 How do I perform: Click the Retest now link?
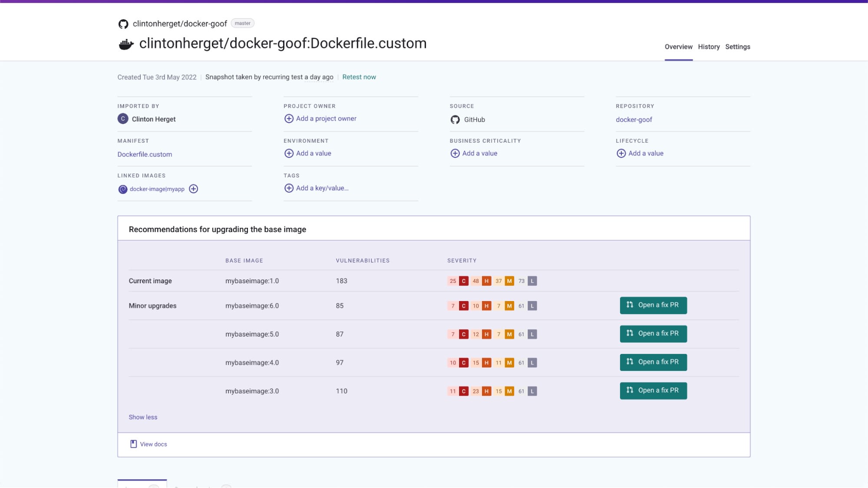click(359, 77)
